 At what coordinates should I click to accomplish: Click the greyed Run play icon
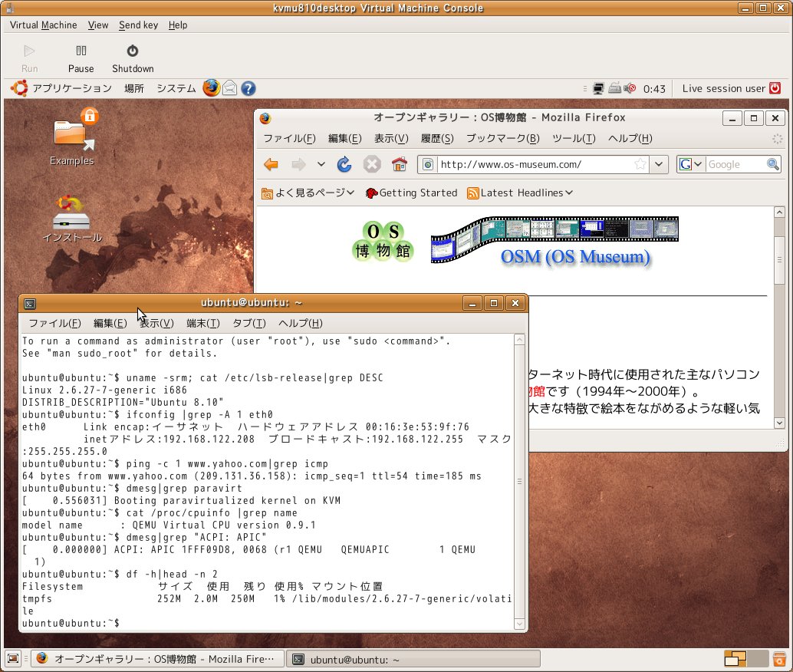(x=29, y=51)
